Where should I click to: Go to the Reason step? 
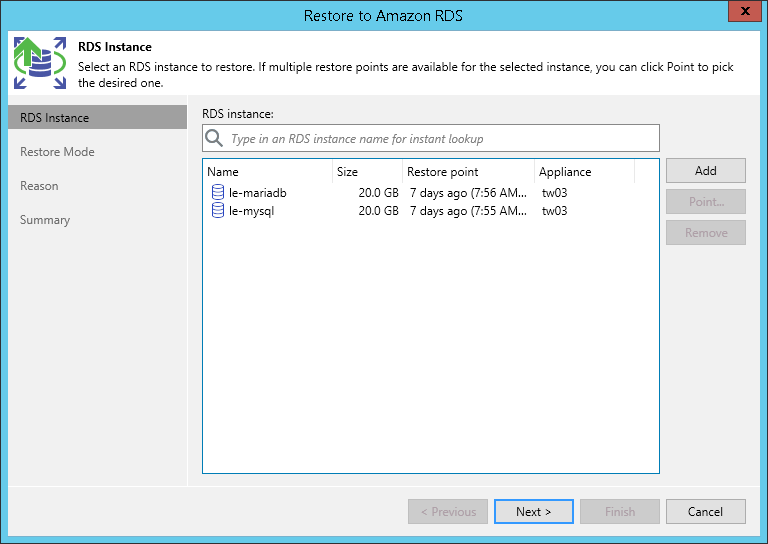(x=39, y=186)
